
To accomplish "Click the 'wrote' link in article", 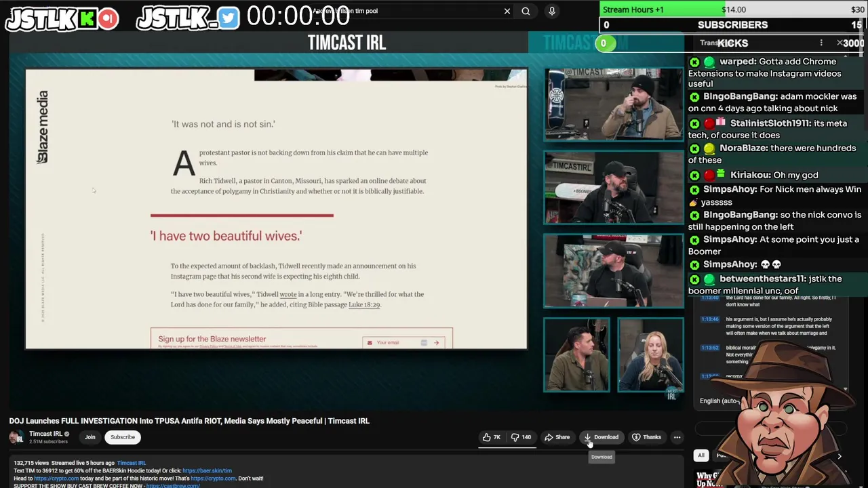I will click(288, 294).
